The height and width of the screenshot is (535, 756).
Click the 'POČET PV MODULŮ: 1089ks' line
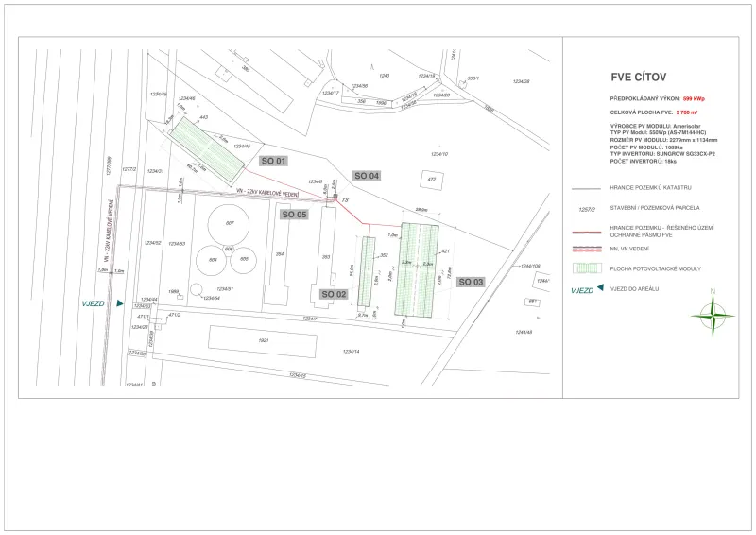click(646, 147)
